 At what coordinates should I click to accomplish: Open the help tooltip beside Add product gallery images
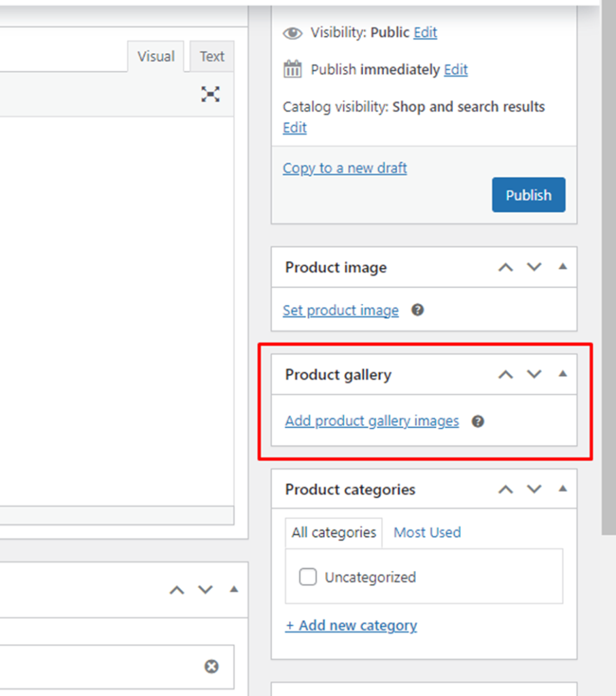pos(478,421)
